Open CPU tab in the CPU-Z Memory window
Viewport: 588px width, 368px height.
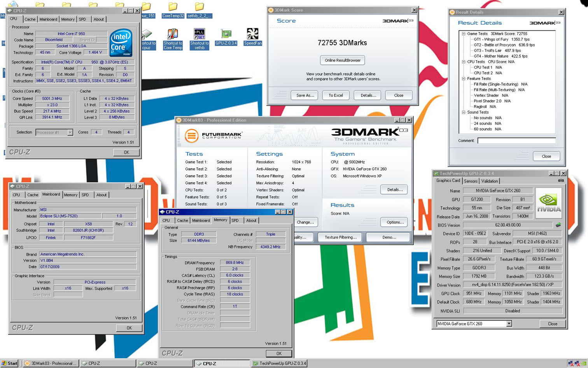pos(166,220)
